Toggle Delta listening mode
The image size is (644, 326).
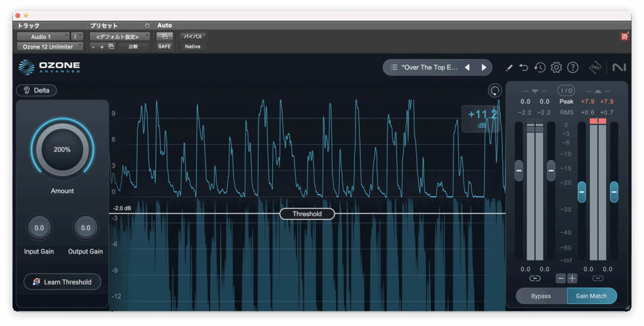click(x=36, y=90)
